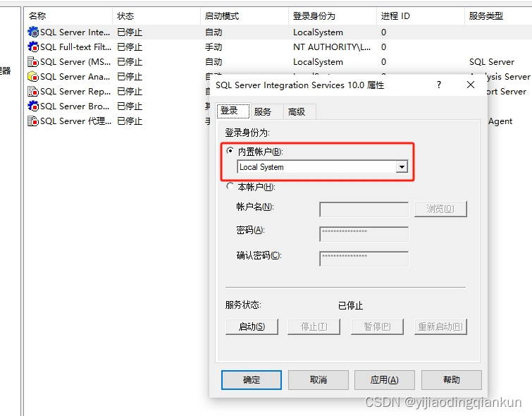The height and width of the screenshot is (416, 532).
Task: Select the SQL Server (MS... row name
Action: coord(75,62)
